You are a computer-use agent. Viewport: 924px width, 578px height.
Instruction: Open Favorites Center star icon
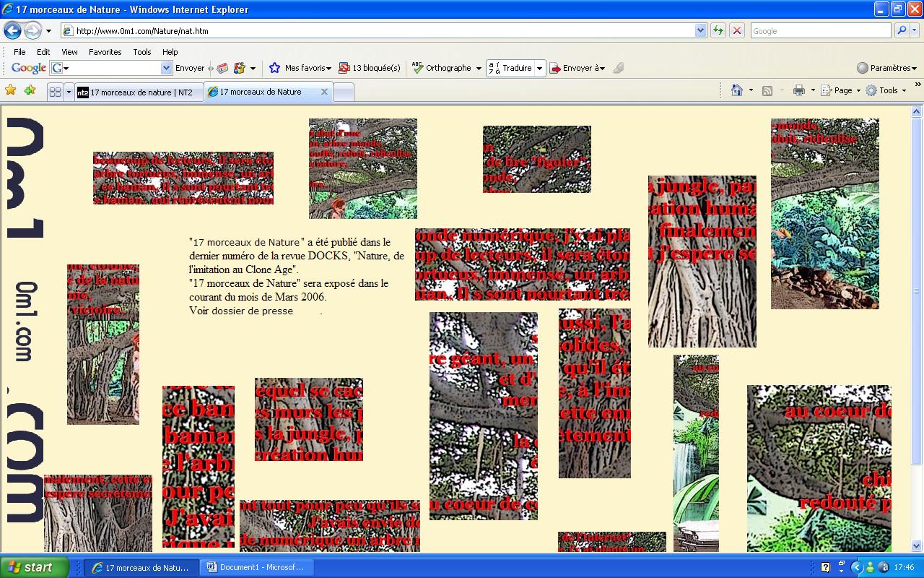click(10, 90)
